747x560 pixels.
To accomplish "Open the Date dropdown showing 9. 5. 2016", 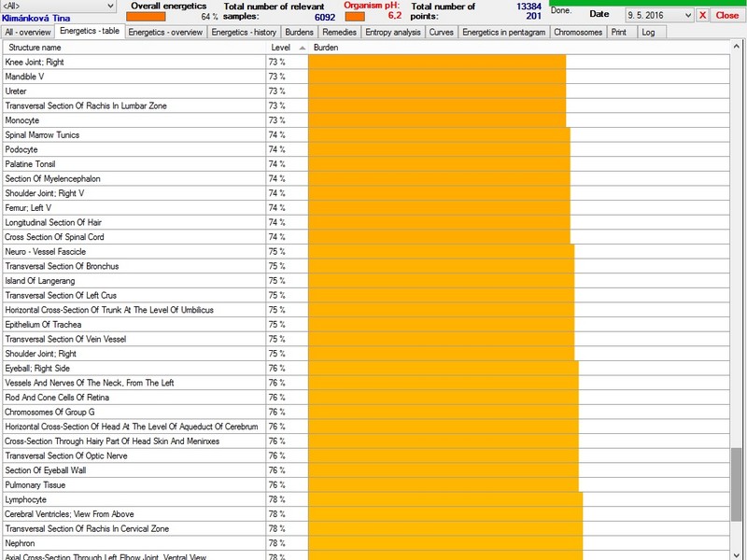I will [x=688, y=15].
